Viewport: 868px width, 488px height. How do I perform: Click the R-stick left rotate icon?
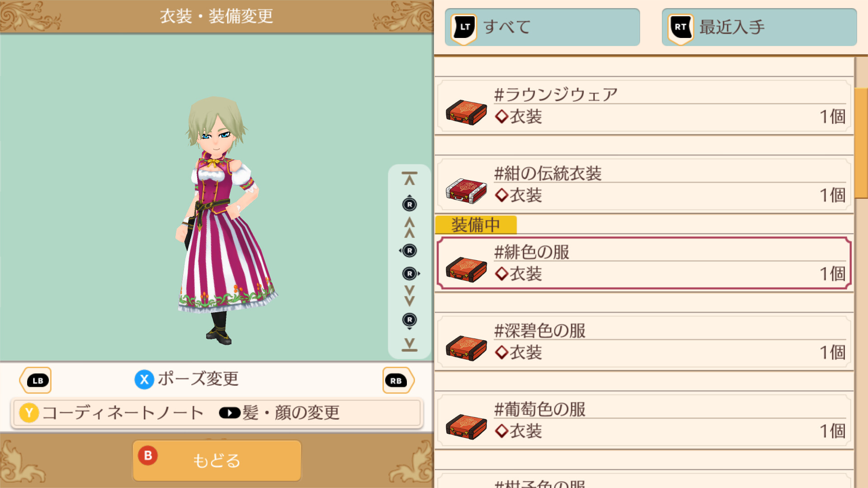408,250
